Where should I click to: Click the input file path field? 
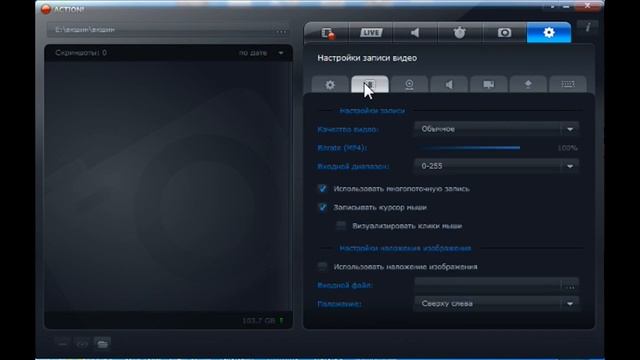point(488,285)
